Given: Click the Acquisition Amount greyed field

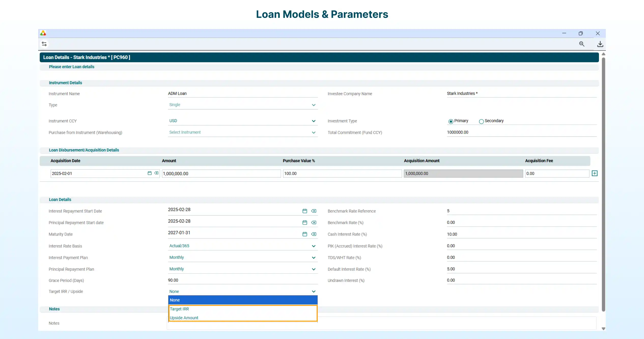Looking at the screenshot, I should coord(463,174).
